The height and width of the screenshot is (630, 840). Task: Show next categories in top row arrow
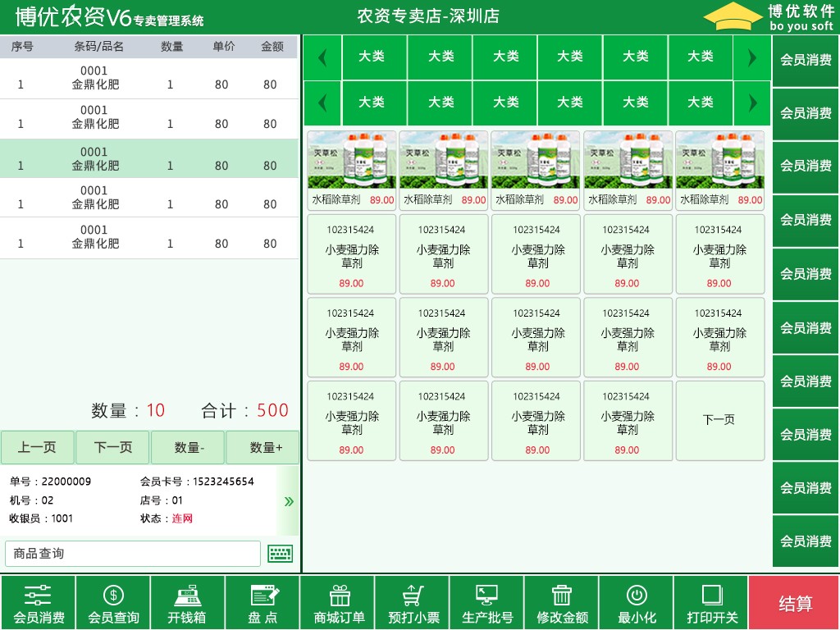point(752,57)
